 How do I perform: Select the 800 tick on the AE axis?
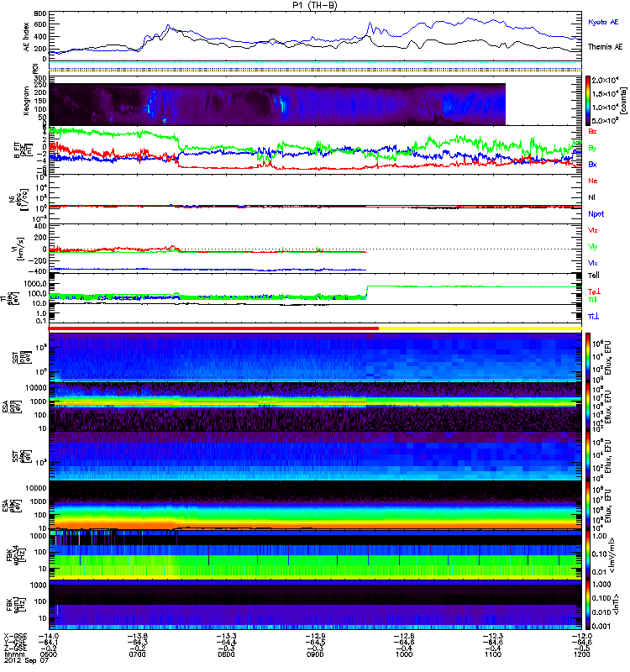[x=41, y=14]
